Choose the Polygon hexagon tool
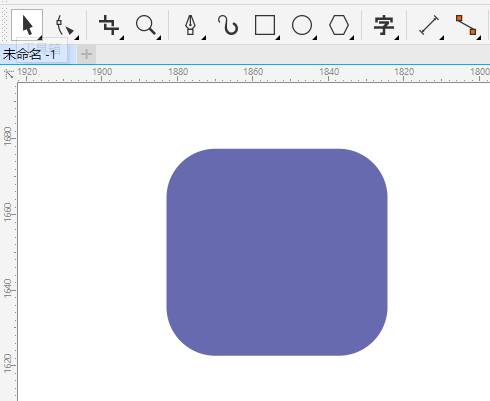Screen dimensions: 490x401 339,25
